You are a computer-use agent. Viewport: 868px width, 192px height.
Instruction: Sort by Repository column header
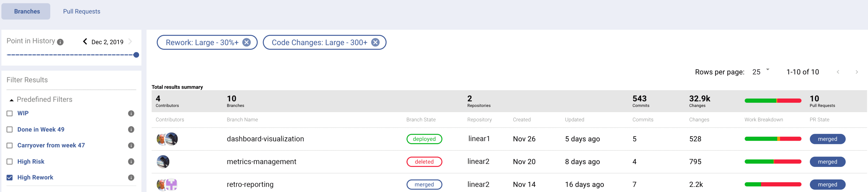[x=480, y=119]
